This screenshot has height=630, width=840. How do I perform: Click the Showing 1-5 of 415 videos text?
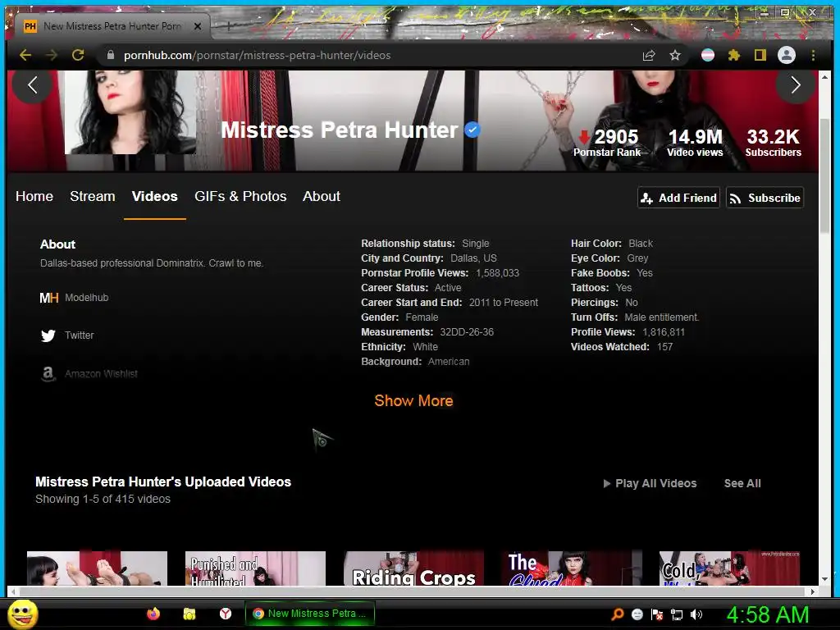[103, 499]
